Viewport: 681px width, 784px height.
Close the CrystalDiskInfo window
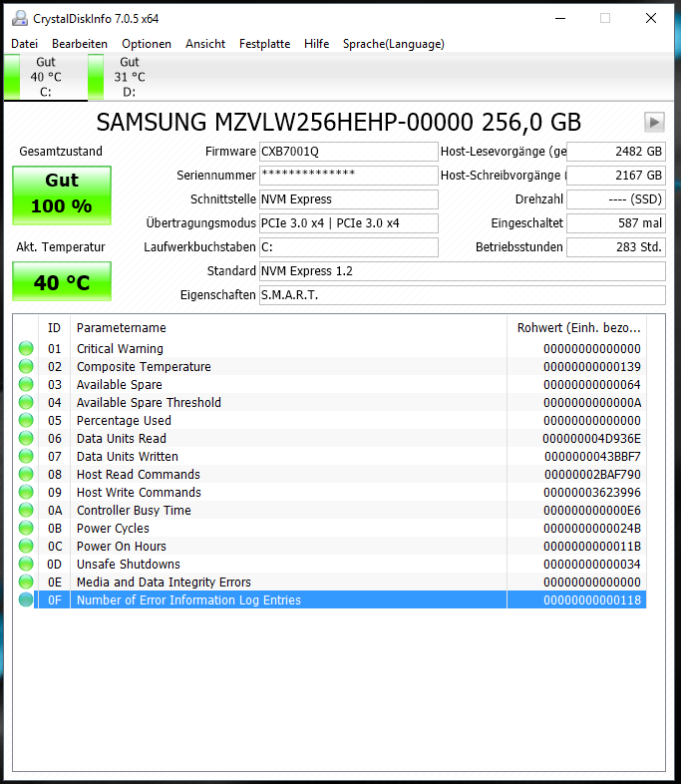pyautogui.click(x=650, y=19)
